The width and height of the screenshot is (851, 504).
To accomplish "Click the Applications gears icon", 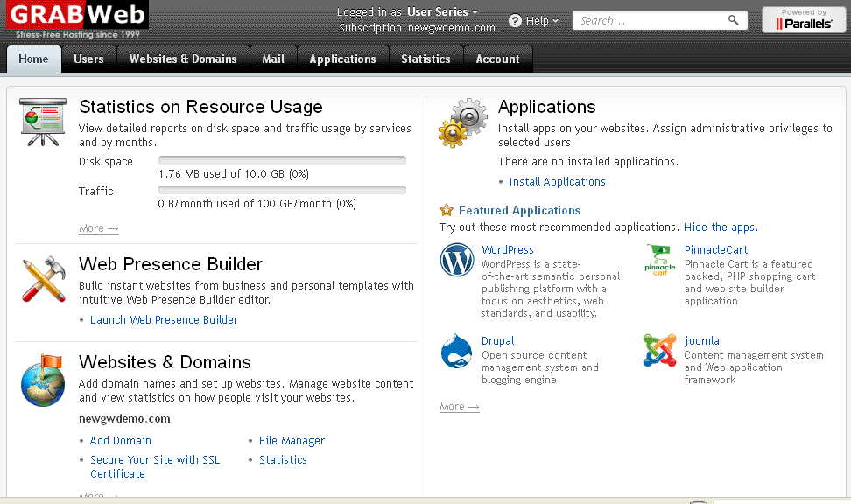I will (462, 121).
